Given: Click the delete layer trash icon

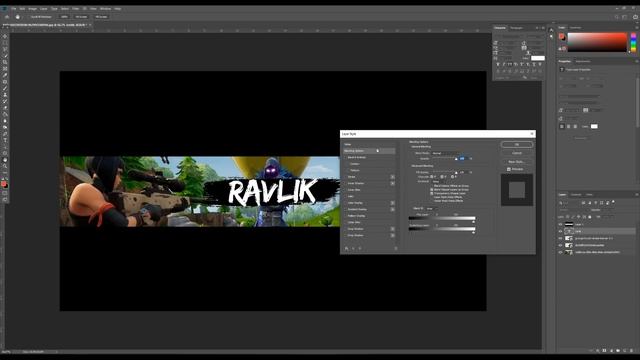Looking at the screenshot, I should [x=631, y=350].
